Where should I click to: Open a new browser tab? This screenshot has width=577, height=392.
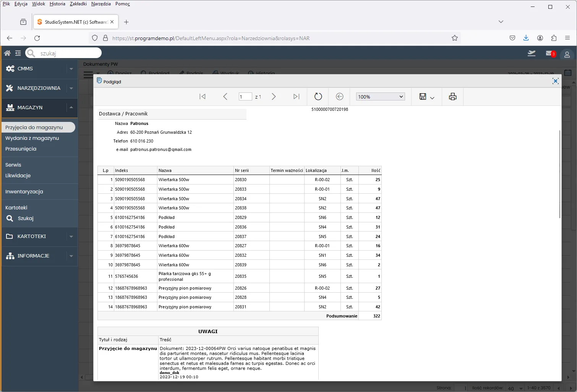click(x=126, y=22)
